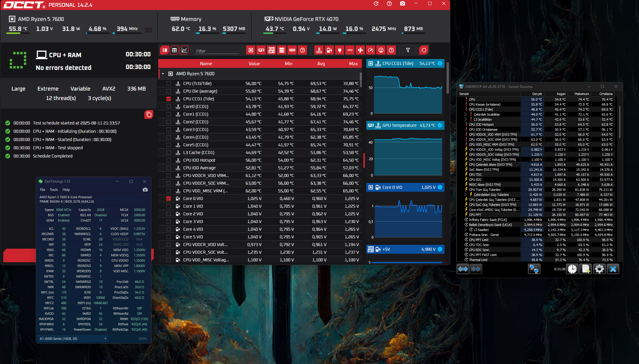Open OCCT help from the title bar
The width and height of the screenshot is (639, 364).
[x=389, y=4]
